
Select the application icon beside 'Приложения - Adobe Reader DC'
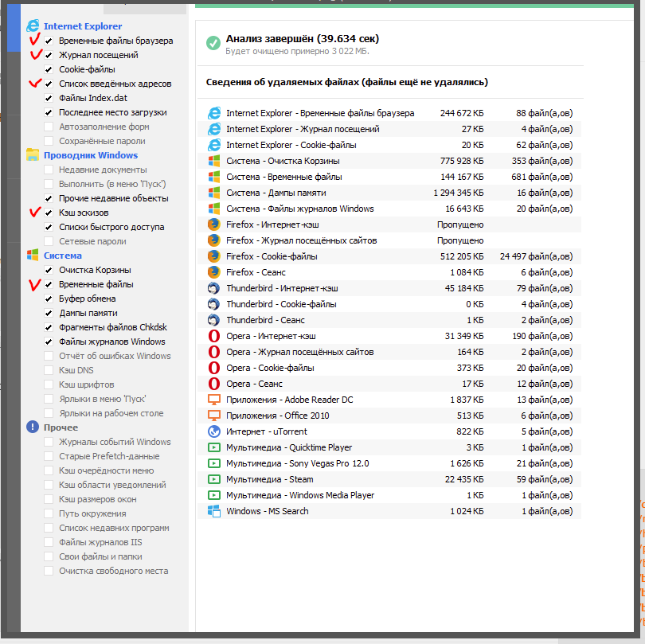point(214,400)
